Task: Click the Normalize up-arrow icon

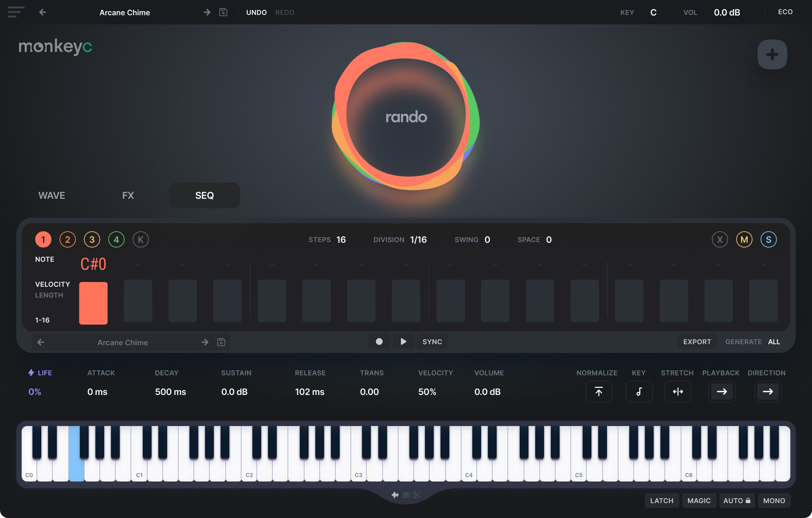Action: (x=599, y=392)
